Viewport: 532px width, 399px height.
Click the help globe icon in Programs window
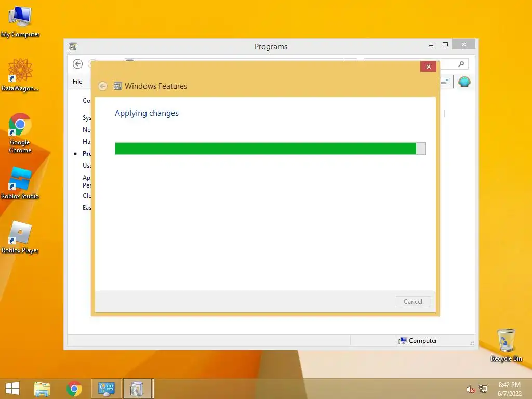point(464,82)
